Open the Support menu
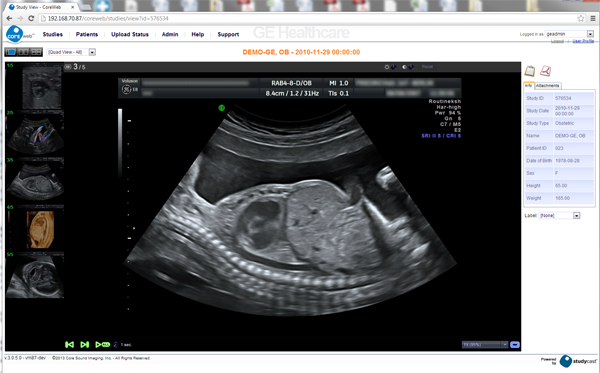 click(x=228, y=34)
